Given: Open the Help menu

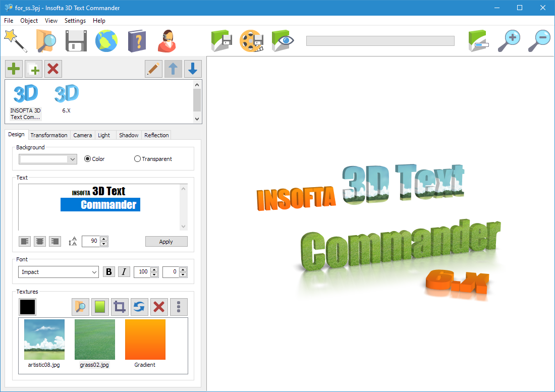Looking at the screenshot, I should tap(99, 21).
